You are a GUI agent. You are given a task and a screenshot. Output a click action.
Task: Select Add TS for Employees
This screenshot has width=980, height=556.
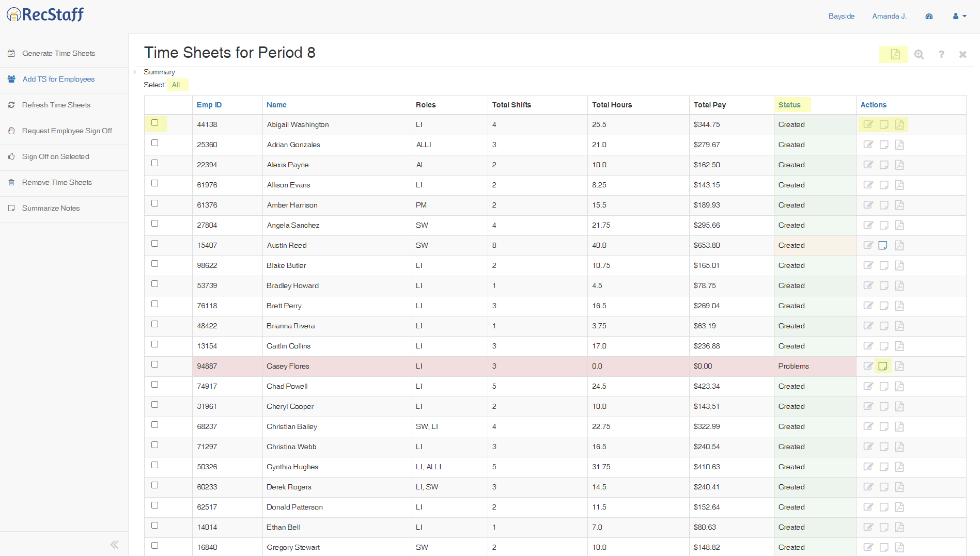click(58, 79)
